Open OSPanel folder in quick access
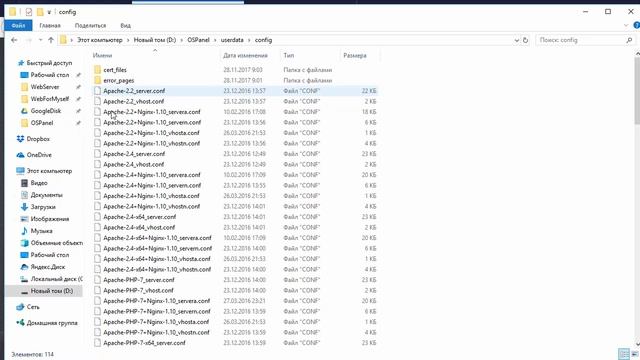Viewport: 640px width, 360px height. pyautogui.click(x=42, y=123)
